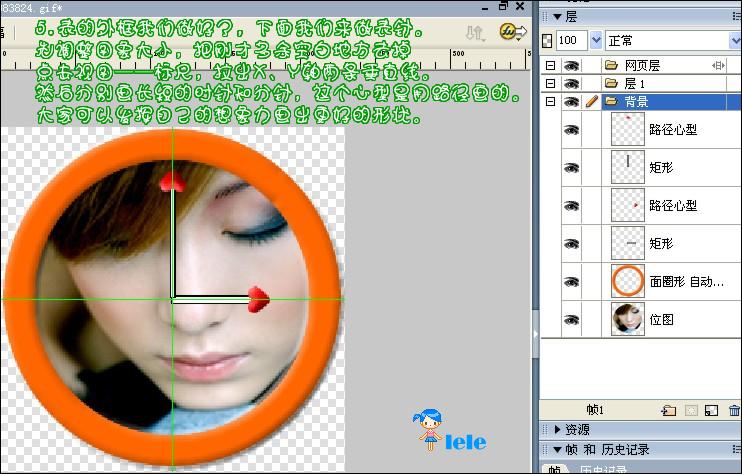The width and height of the screenshot is (742, 474).
Task: Hide the 网页层 layer eye icon
Action: 571,65
